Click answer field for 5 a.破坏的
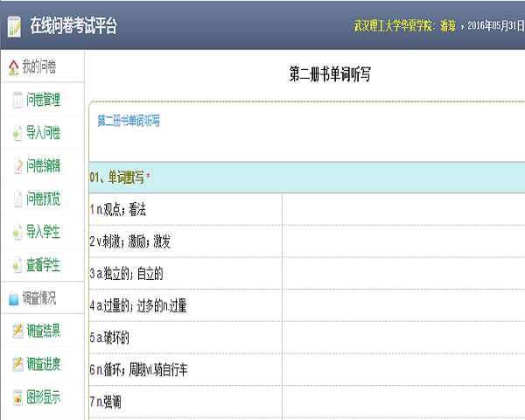This screenshot has height=420, width=525. coord(402,337)
